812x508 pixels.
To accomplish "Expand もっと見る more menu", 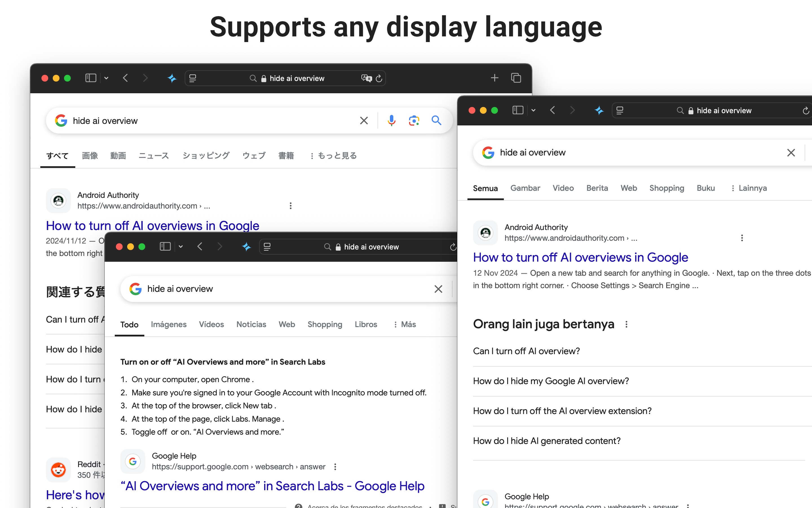I will coord(333,156).
